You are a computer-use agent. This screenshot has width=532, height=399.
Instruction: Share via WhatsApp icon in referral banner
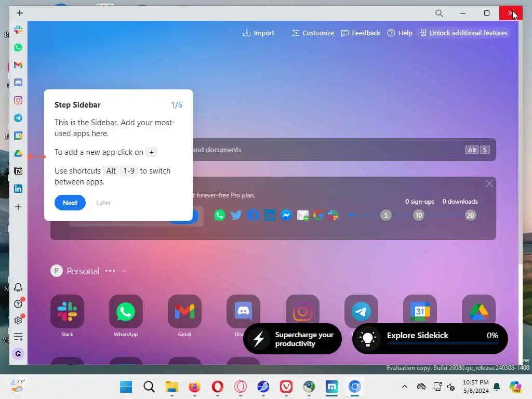coord(220,215)
